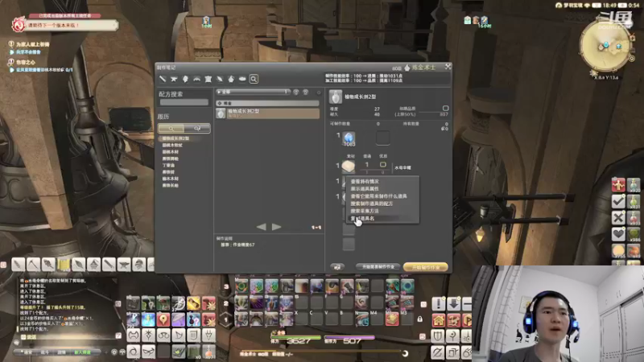Close the crafting log window
644x362 pixels.
pos(448,67)
